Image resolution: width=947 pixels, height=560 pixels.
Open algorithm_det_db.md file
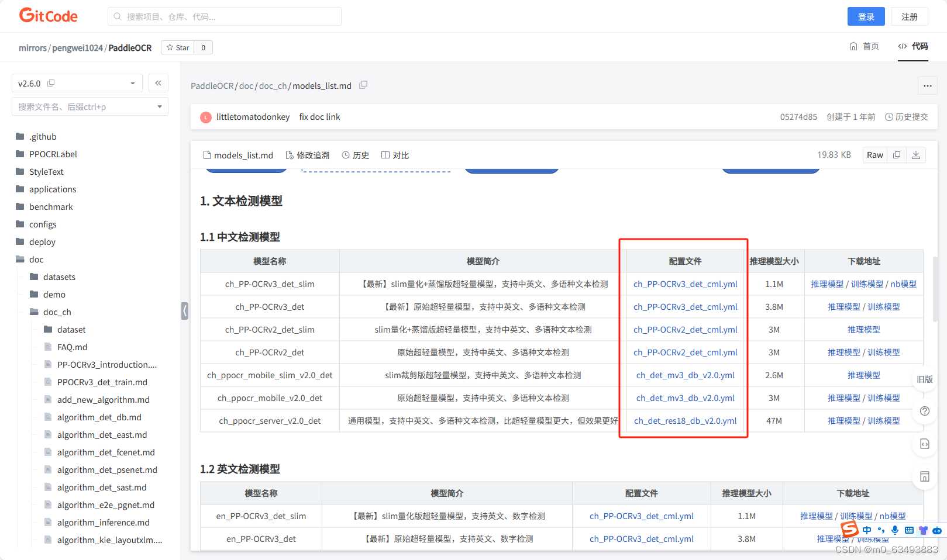(99, 417)
